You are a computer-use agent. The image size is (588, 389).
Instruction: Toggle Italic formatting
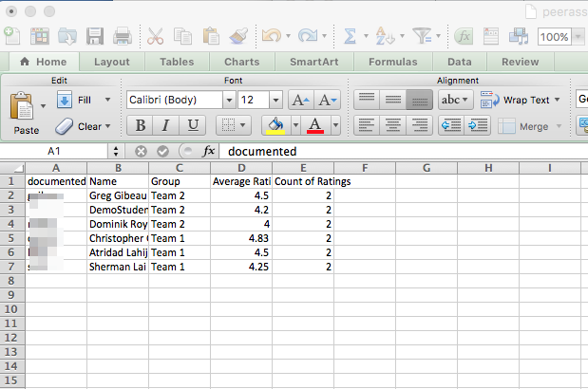coord(166,125)
